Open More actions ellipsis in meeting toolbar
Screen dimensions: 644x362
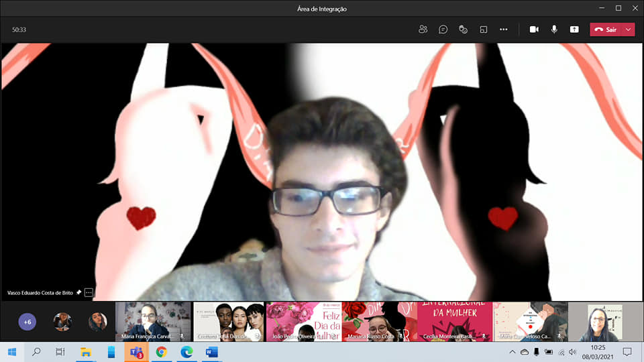504,29
